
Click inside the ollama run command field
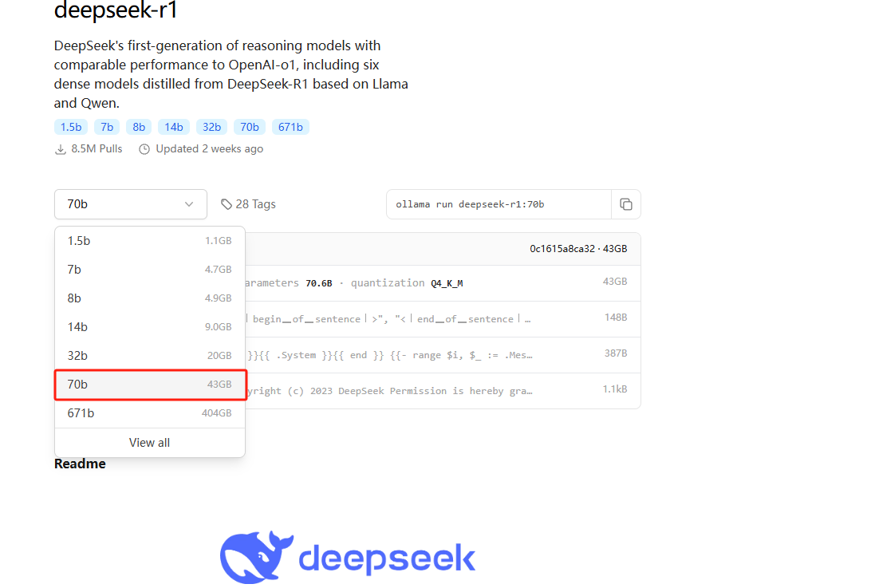click(x=495, y=204)
